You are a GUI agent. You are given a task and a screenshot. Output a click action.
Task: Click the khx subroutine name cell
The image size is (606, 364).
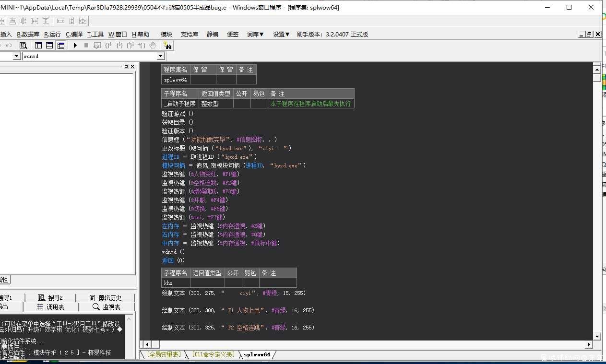tap(176, 283)
